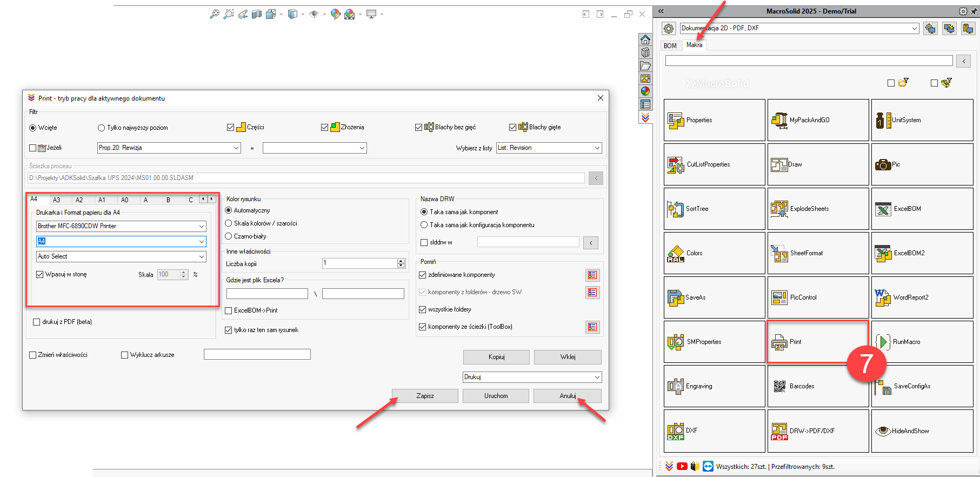
Task: Launch the HideAndShow macro
Action: 922,430
